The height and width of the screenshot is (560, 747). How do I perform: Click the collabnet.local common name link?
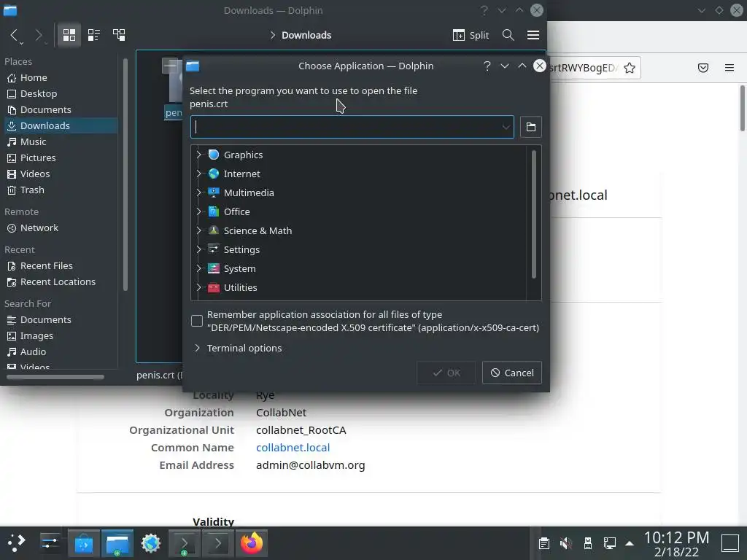click(x=293, y=448)
